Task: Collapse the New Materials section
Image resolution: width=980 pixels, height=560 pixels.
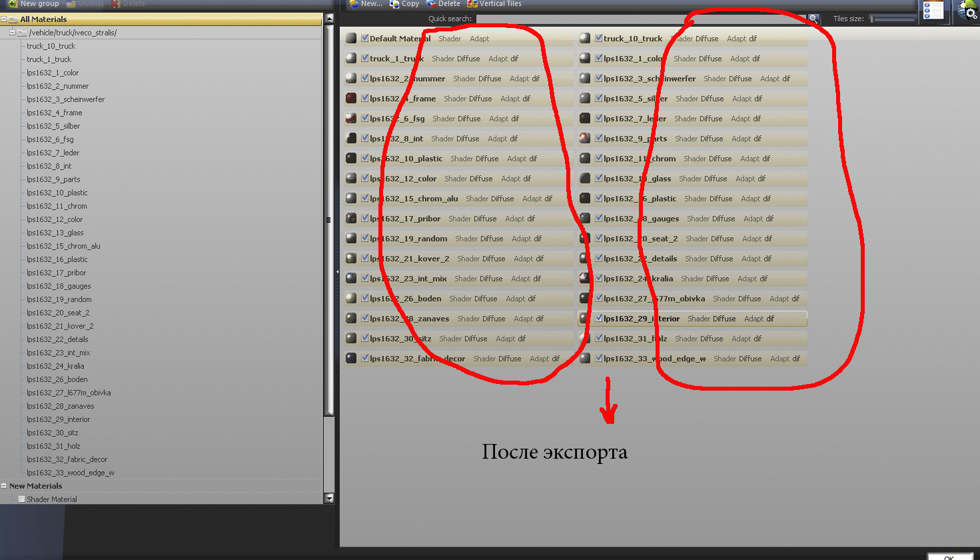Action: click(x=4, y=486)
